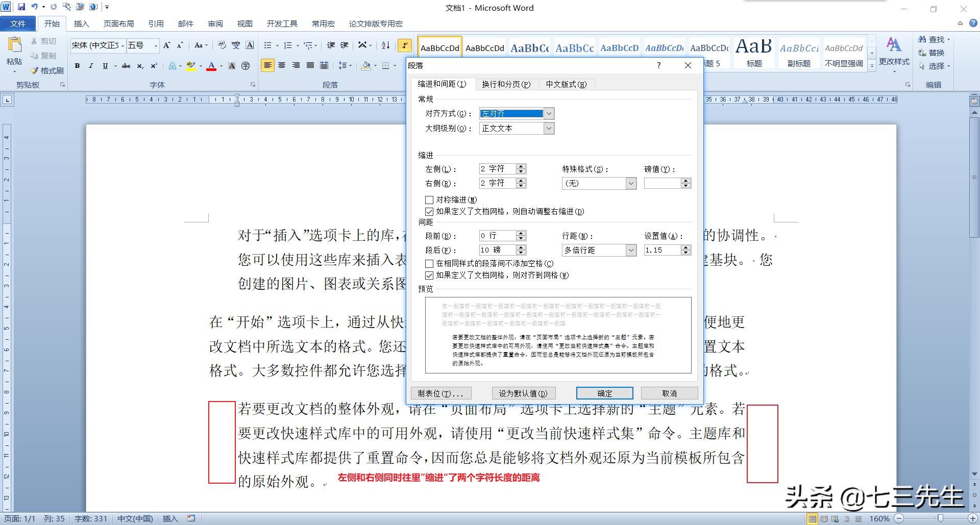This screenshot has width=980, height=525.
Task: Enable the 对称缩进 checkbox
Action: pyautogui.click(x=430, y=199)
